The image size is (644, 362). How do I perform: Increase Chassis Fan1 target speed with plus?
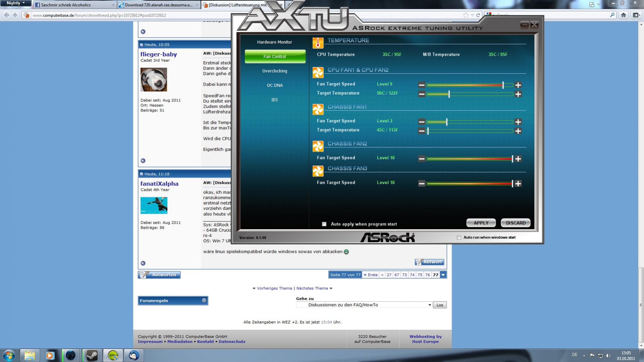click(518, 122)
